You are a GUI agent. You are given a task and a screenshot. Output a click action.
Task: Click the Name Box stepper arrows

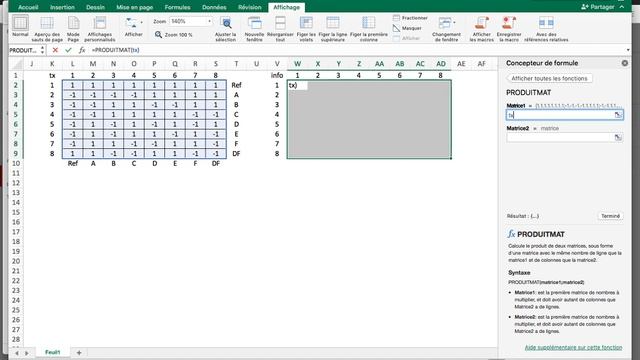click(x=42, y=50)
